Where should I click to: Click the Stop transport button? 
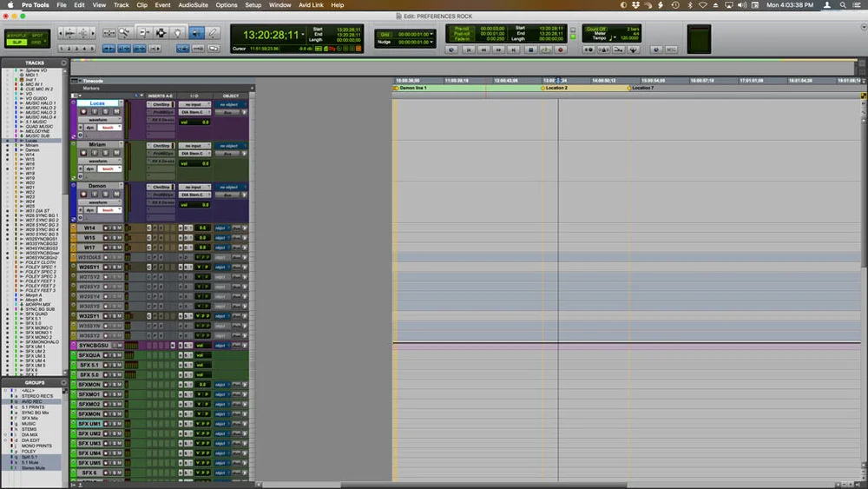[531, 50]
